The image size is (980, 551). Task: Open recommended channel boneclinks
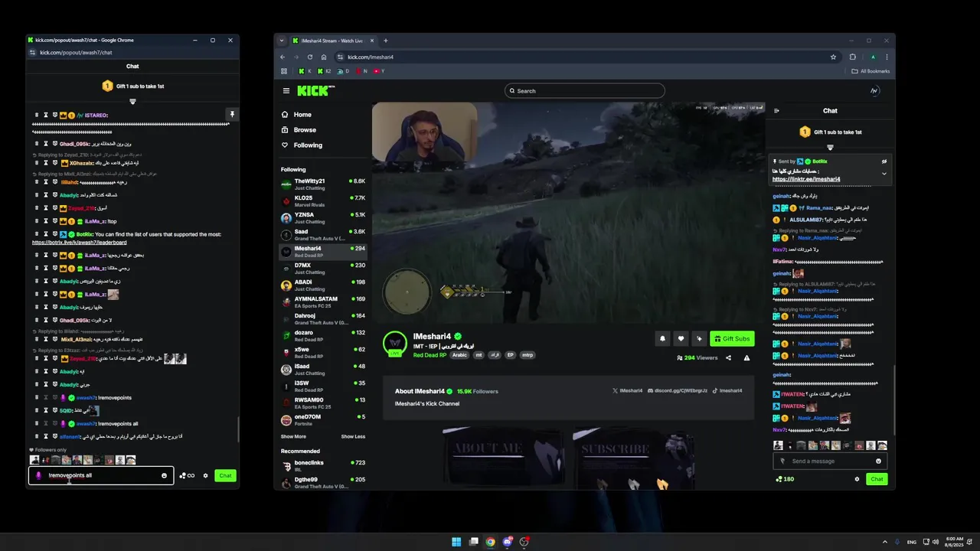[x=322, y=465]
